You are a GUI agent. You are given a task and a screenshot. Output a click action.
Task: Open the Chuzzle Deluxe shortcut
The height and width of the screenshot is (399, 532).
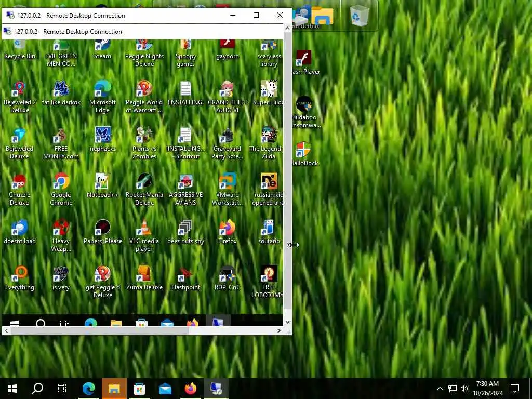click(x=19, y=190)
